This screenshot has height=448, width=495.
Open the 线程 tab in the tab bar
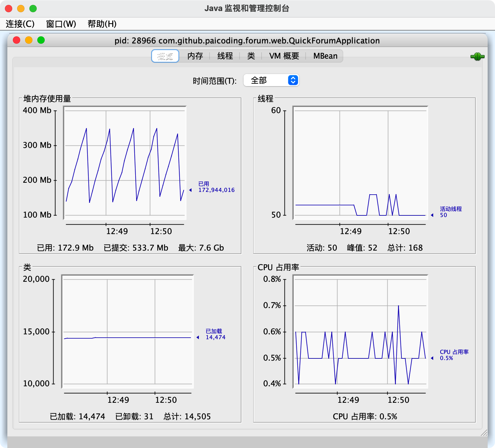click(x=225, y=56)
